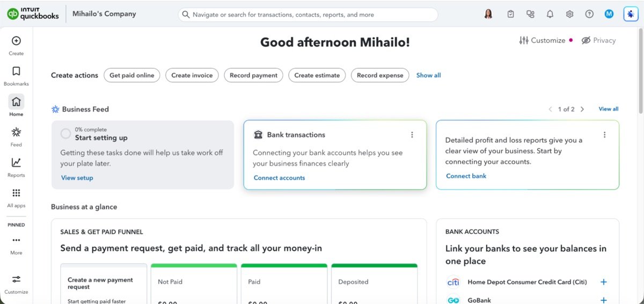Select the Not Paid funnel stage
The image size is (644, 304).
[x=194, y=284]
